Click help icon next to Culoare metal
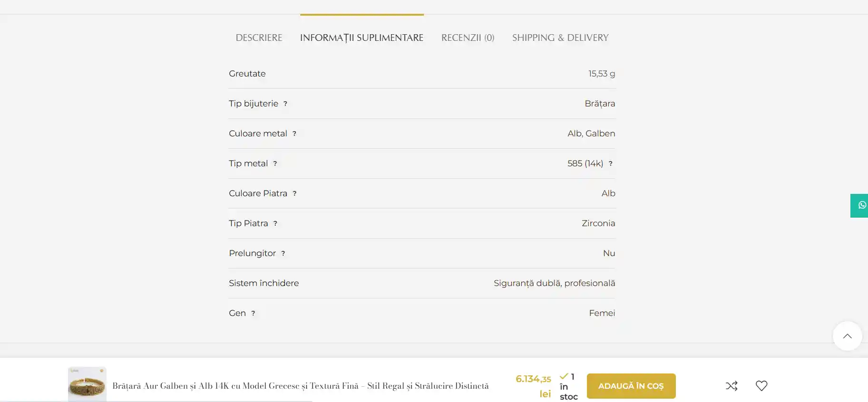 tap(294, 134)
